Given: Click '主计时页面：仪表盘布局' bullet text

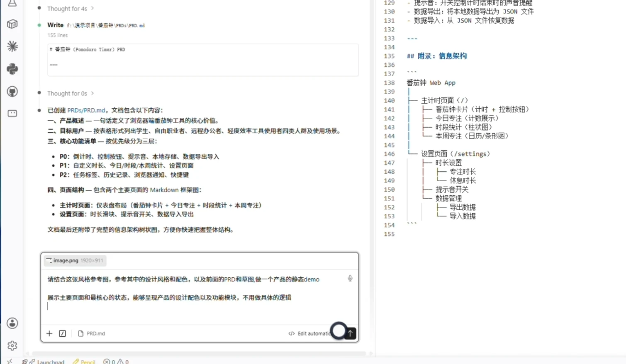Looking at the screenshot, I should 161,205.
